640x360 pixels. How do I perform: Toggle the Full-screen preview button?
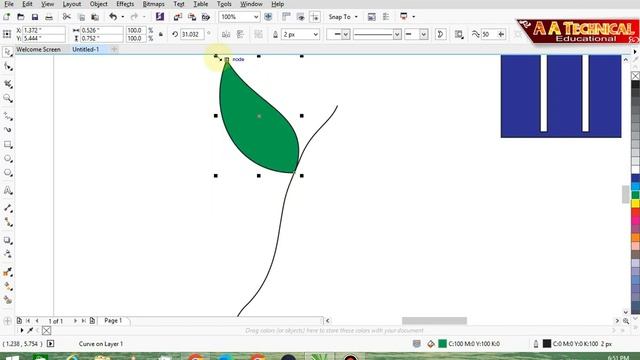click(268, 17)
